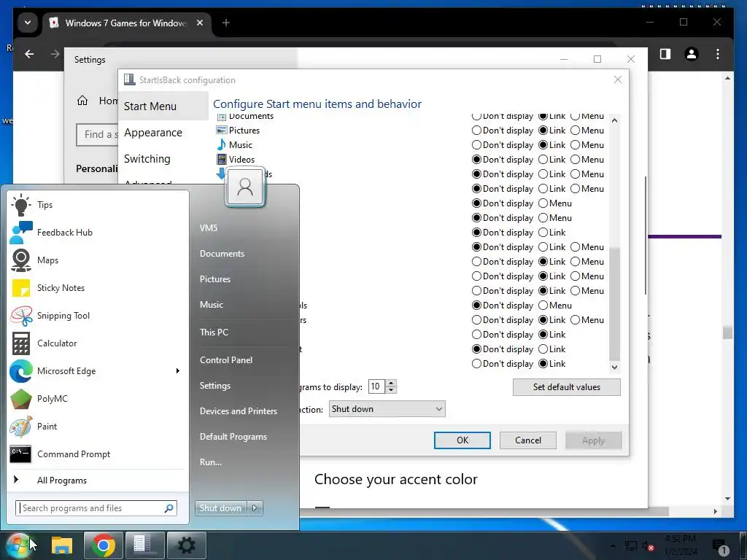Screen dimensions: 747x560
Task: Click Shut down button
Action: pyautogui.click(x=220, y=508)
